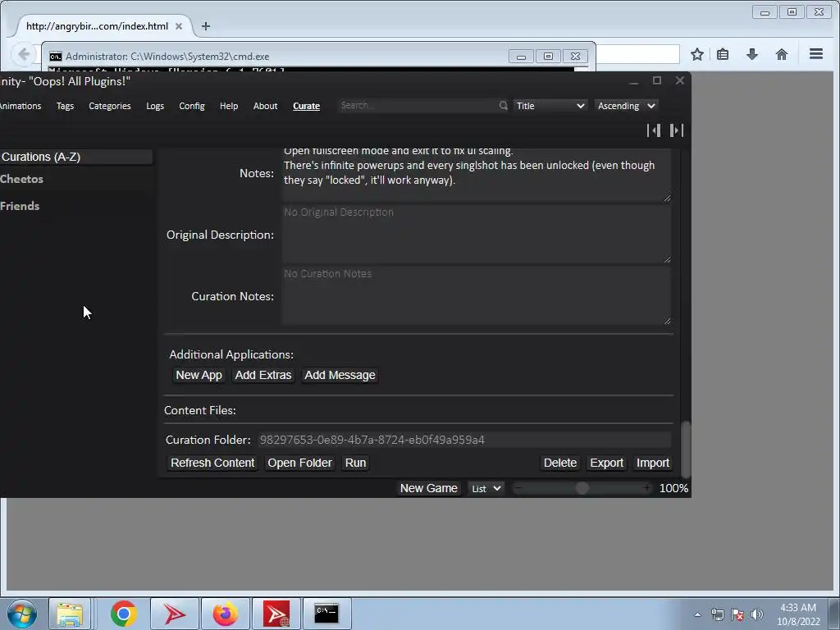Click Firefox back arrow button

[x=24, y=54]
